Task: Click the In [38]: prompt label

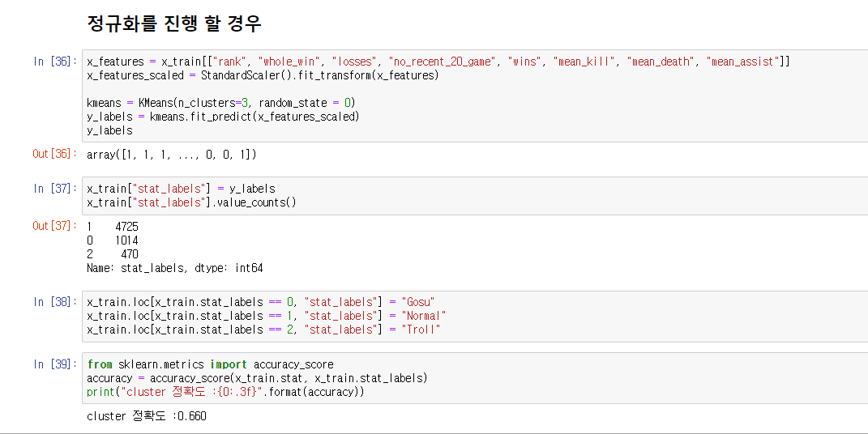Action: (55, 302)
